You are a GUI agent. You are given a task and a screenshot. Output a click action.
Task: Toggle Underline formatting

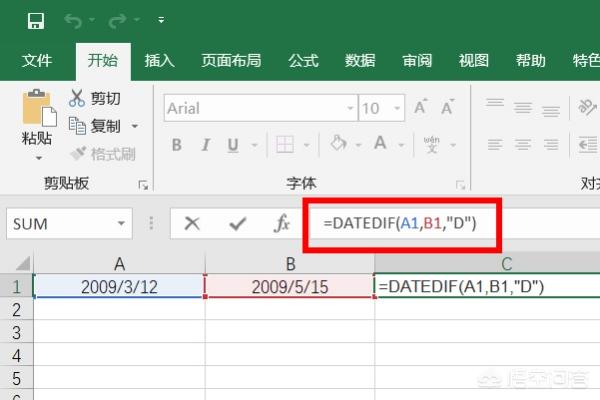[x=231, y=144]
